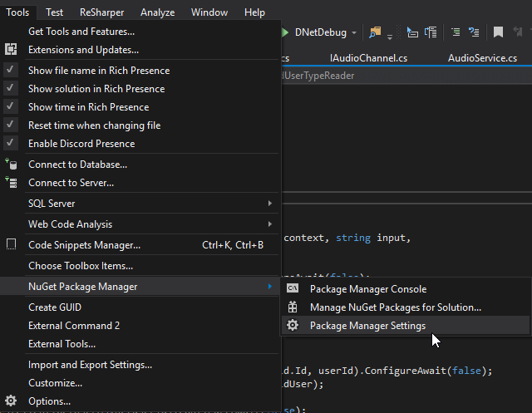Open the DNetDebug configuration dropdown
Image resolution: width=532 pixels, height=413 pixels.
click(353, 32)
